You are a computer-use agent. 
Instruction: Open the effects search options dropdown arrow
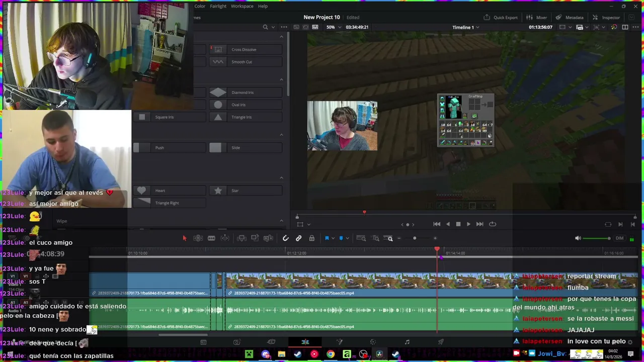273,27
